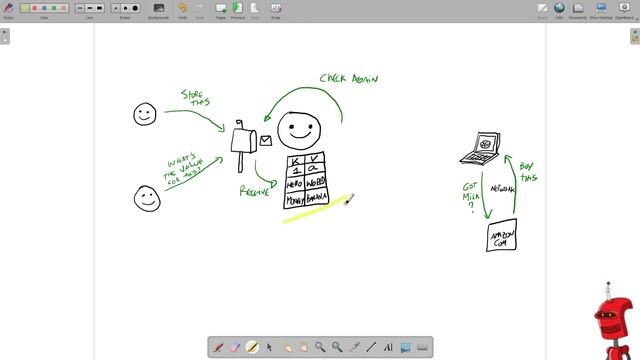Choose the thin line width
The height and width of the screenshot is (360, 640).
[80, 8]
